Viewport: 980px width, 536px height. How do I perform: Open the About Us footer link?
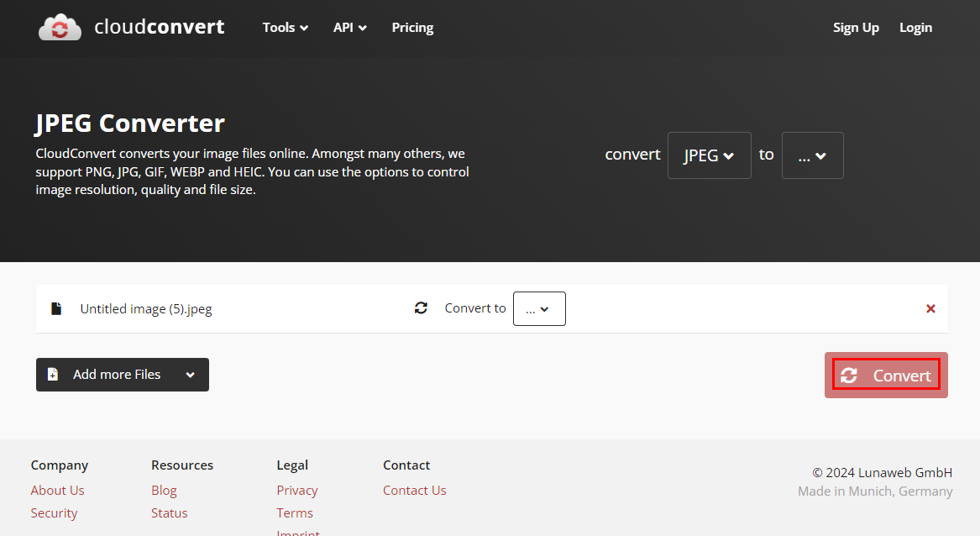coord(57,491)
